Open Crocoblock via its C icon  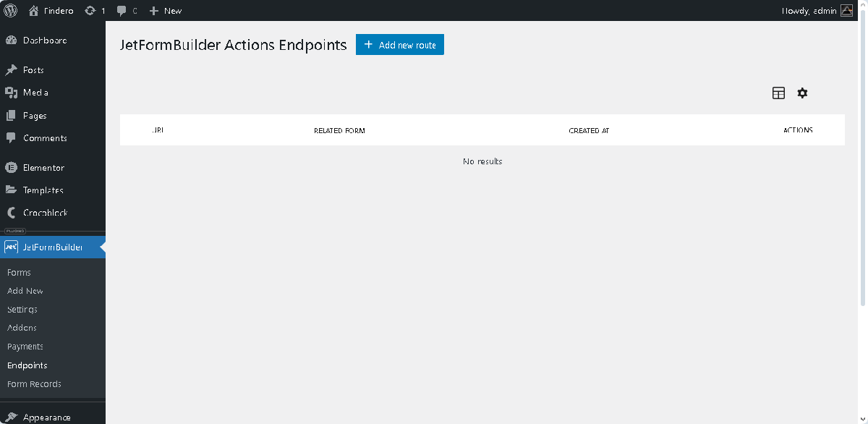click(10, 212)
